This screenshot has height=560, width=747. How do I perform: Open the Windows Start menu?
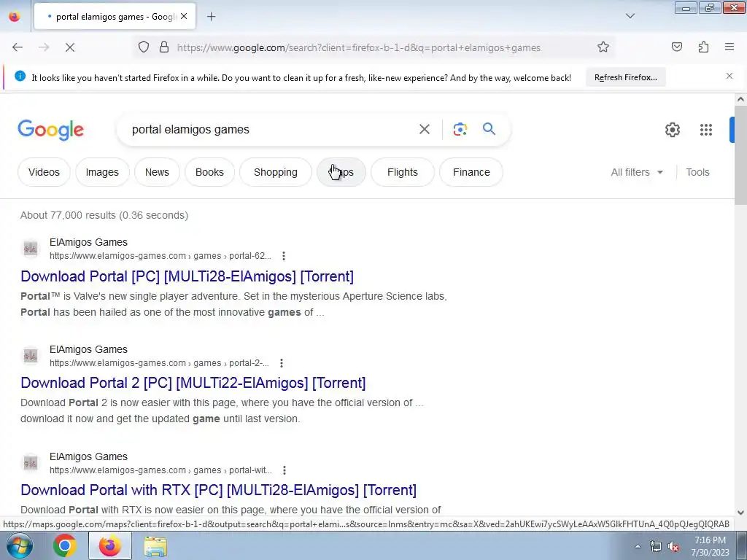(20, 545)
